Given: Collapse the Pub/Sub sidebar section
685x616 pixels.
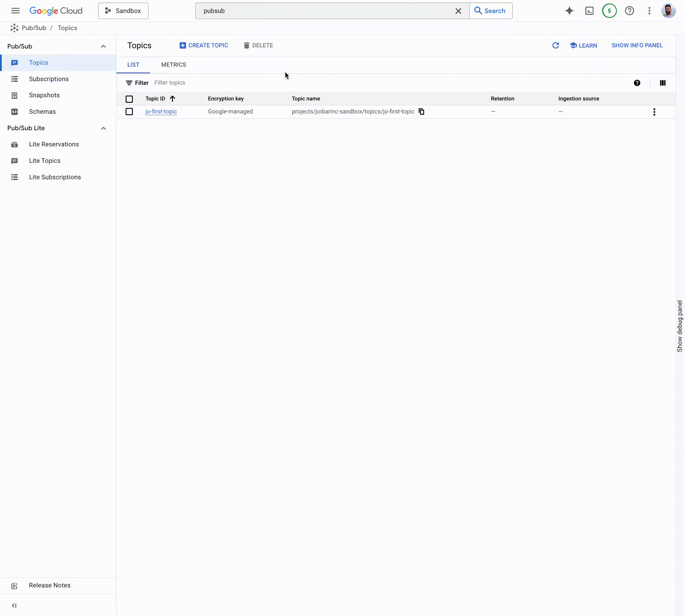Looking at the screenshot, I should (103, 46).
